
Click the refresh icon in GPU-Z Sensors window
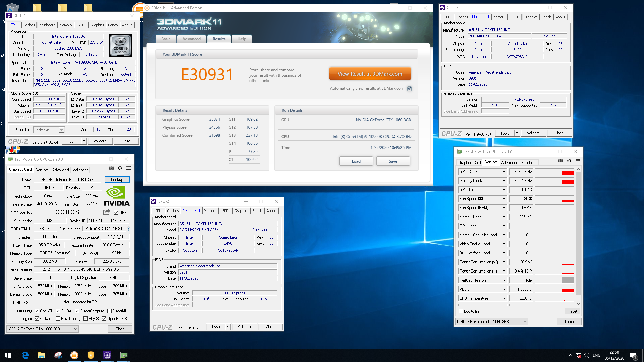[x=569, y=161]
